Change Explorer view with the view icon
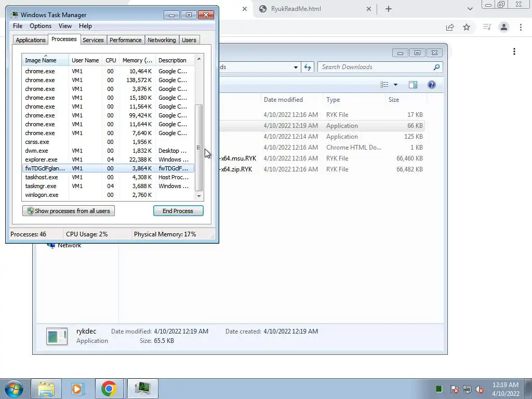532x399 pixels. pyautogui.click(x=384, y=85)
